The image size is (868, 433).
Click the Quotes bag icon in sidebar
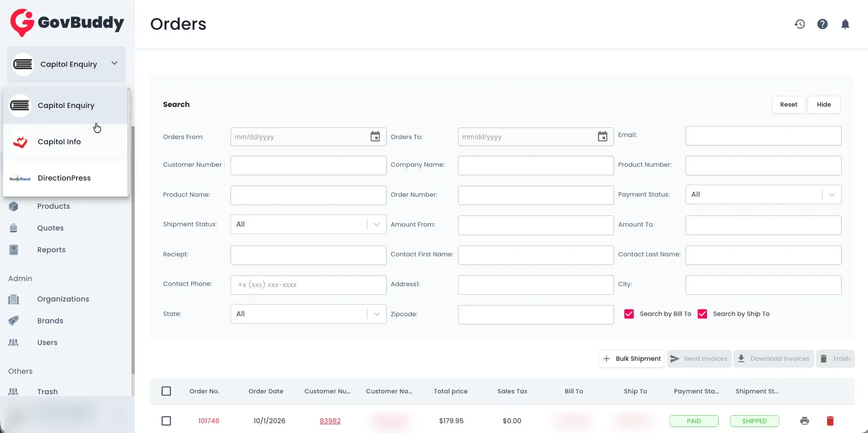pyautogui.click(x=13, y=228)
